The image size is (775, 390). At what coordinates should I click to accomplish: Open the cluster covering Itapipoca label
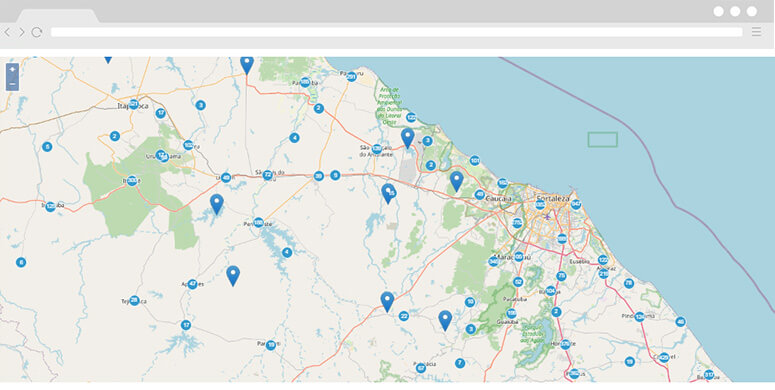133,104
